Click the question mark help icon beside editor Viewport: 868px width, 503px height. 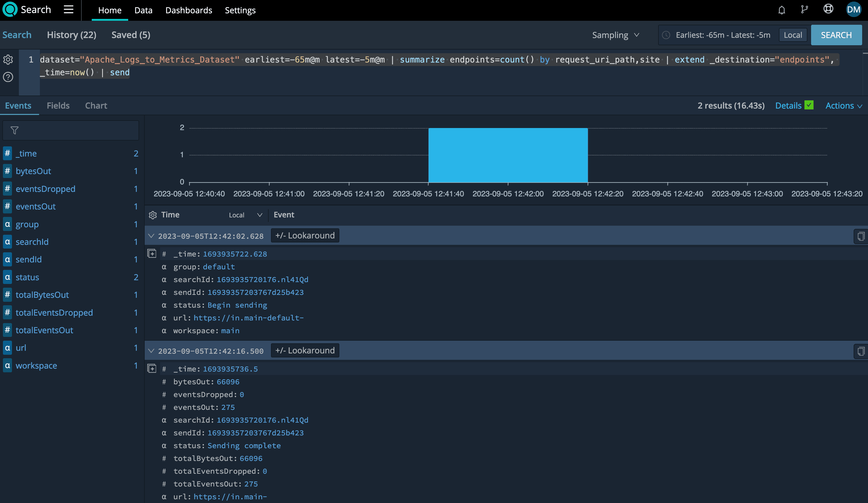8,77
